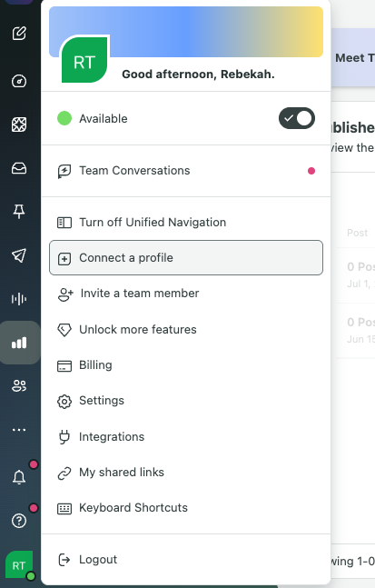Viewport: 375px width, 588px height.
Task: Open notifications bell icon
Action: click(19, 477)
